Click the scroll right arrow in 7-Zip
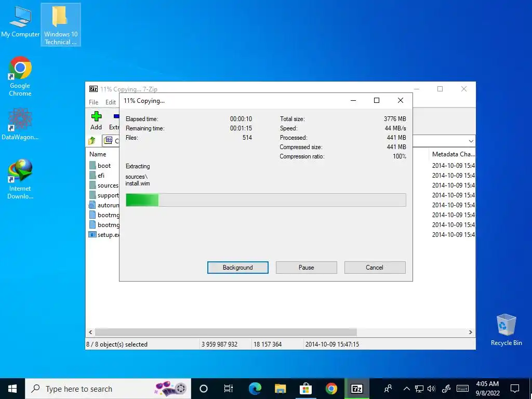Viewport: 532px width, 399px height. tap(471, 332)
